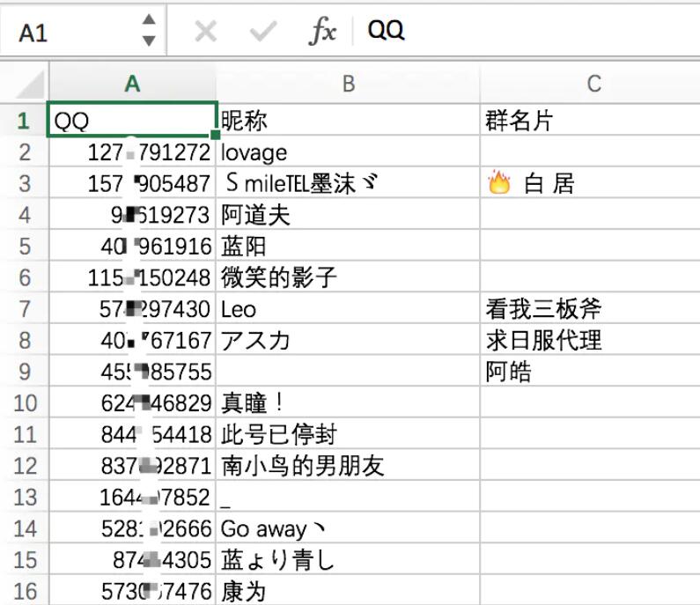Click the QQ number cell ending 54418
The height and width of the screenshot is (605, 700).
click(133, 434)
